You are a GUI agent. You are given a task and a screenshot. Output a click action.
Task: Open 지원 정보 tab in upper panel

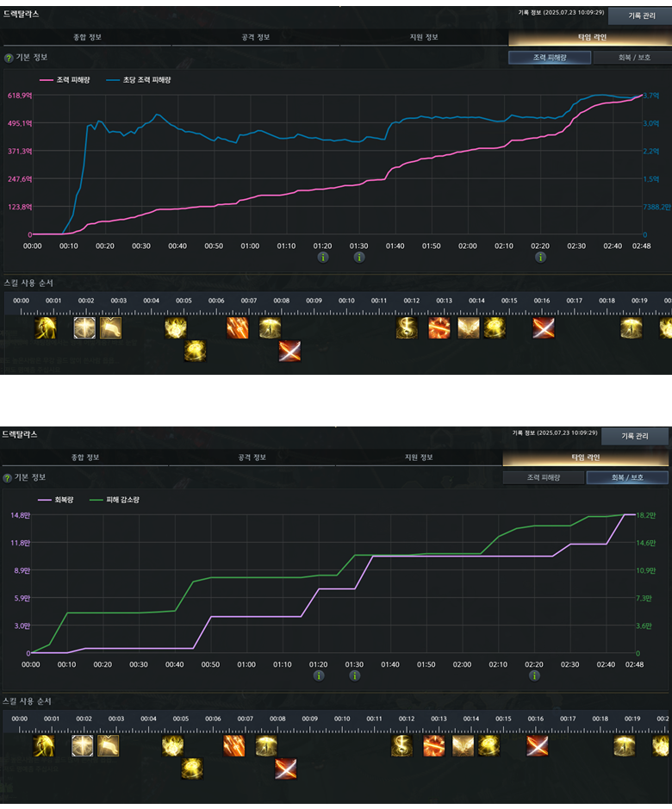coord(424,37)
